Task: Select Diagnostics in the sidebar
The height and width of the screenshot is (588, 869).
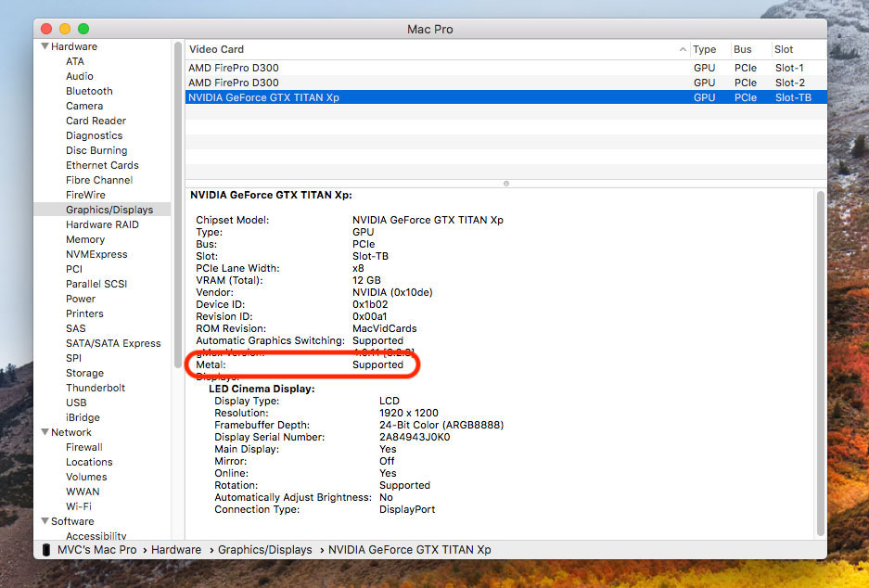Action: point(95,135)
